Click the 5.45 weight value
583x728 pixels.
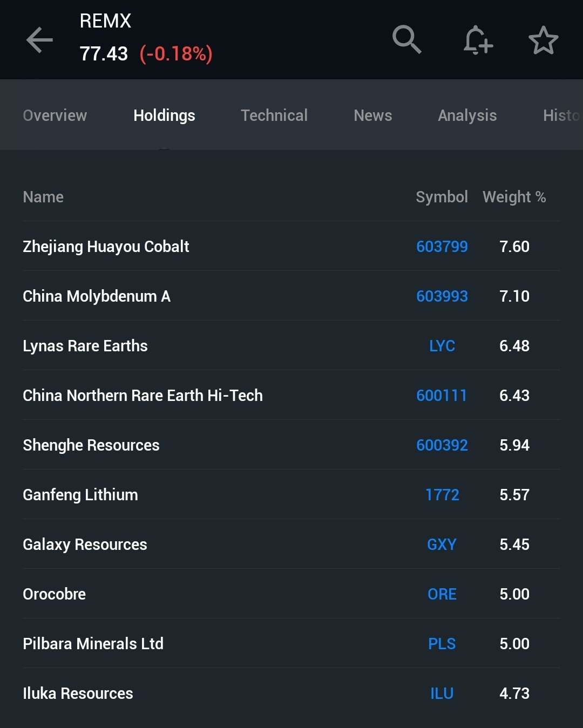tap(514, 545)
